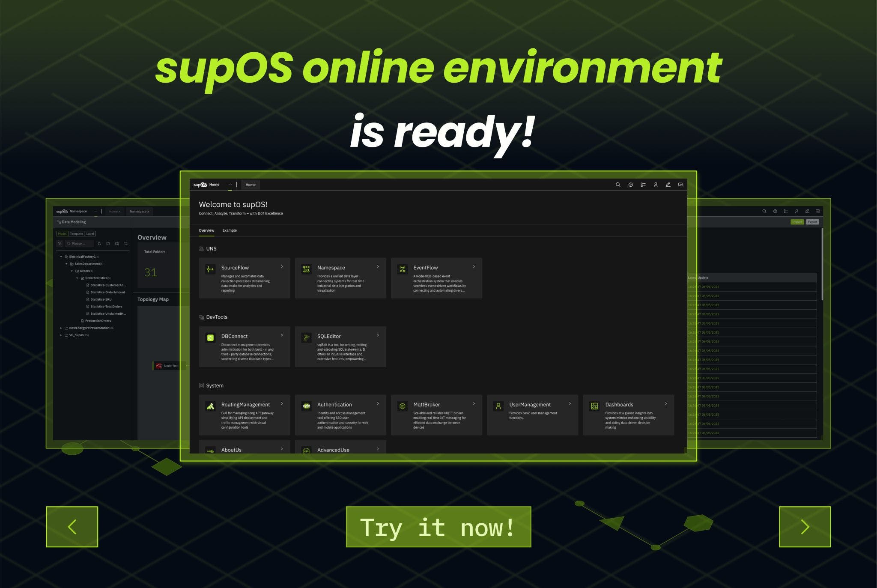Open the help icon in Home window header
The height and width of the screenshot is (588, 877).
(x=630, y=185)
